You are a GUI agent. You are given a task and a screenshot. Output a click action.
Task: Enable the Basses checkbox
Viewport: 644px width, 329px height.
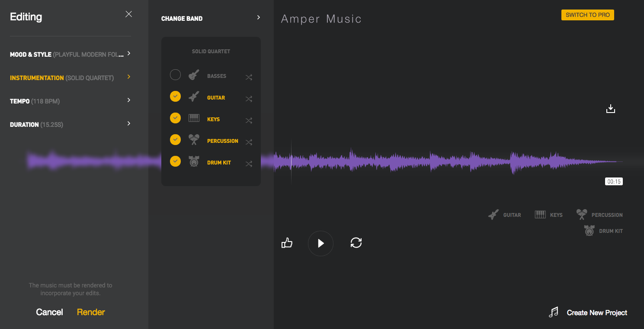(175, 75)
